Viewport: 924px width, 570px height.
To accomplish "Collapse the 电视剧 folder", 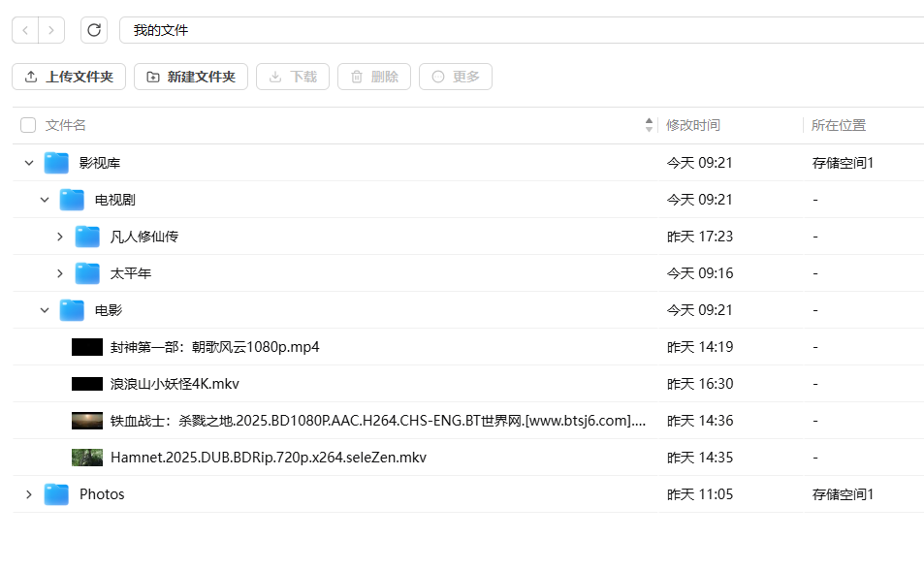I will [45, 199].
